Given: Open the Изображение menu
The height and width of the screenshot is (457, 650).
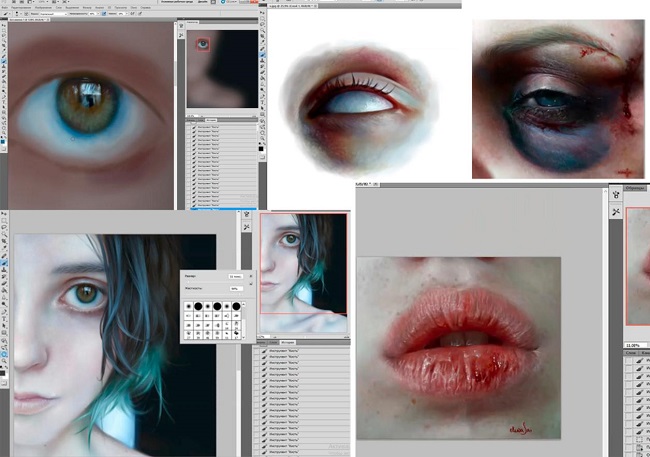Looking at the screenshot, I should pos(43,7).
